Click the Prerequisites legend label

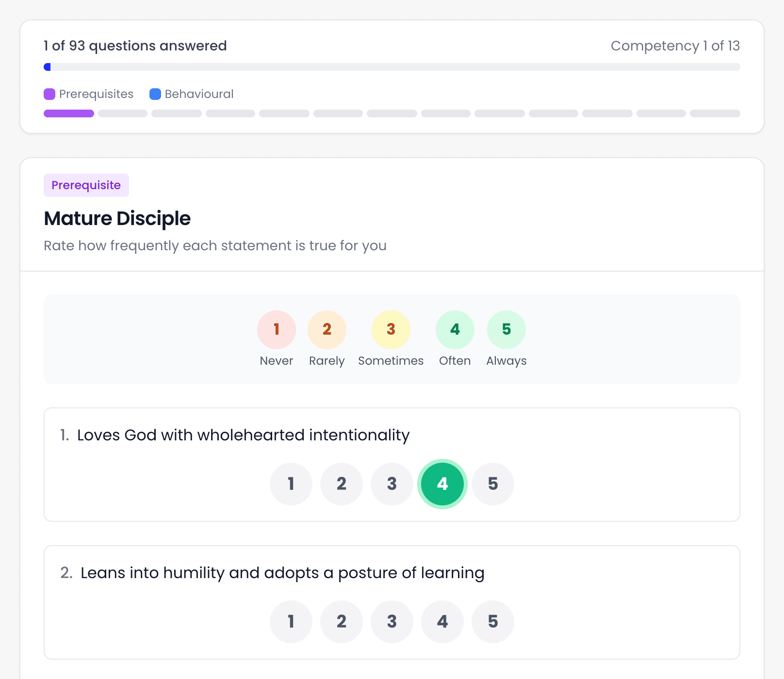[x=96, y=94]
